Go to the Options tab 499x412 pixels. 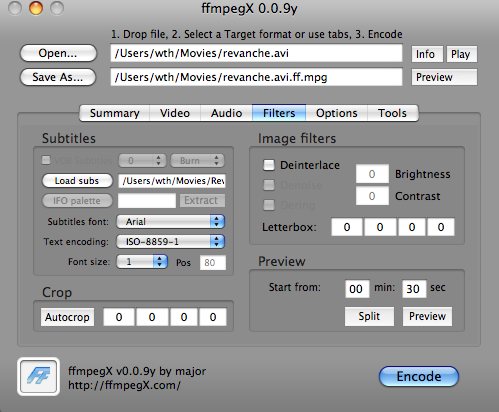(x=337, y=113)
